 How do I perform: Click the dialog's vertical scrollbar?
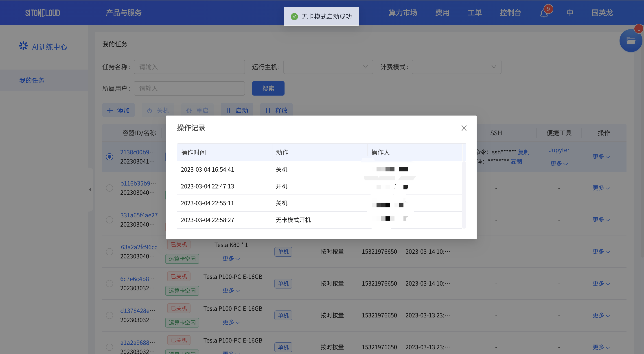pyautogui.click(x=464, y=194)
